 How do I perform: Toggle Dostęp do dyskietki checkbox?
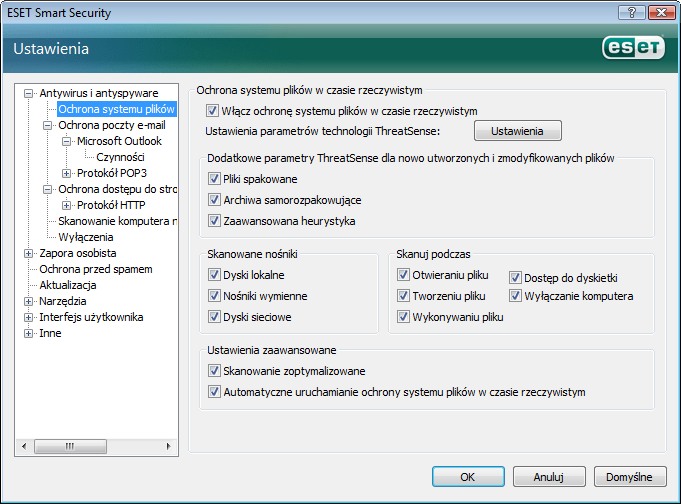point(515,278)
